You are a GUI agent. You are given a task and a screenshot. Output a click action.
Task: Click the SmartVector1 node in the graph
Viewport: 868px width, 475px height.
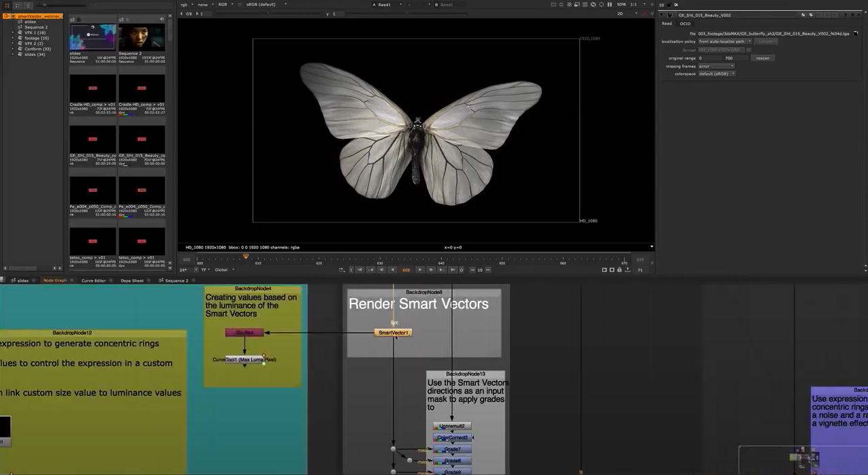393,333
